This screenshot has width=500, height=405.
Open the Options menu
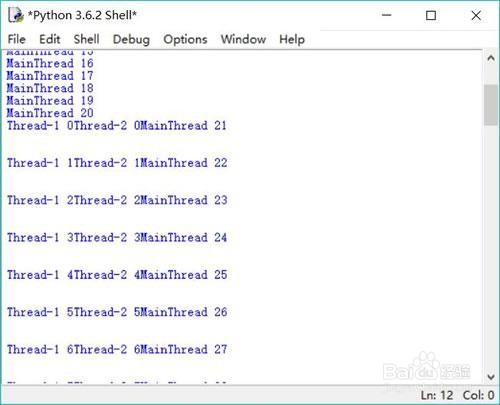(185, 39)
